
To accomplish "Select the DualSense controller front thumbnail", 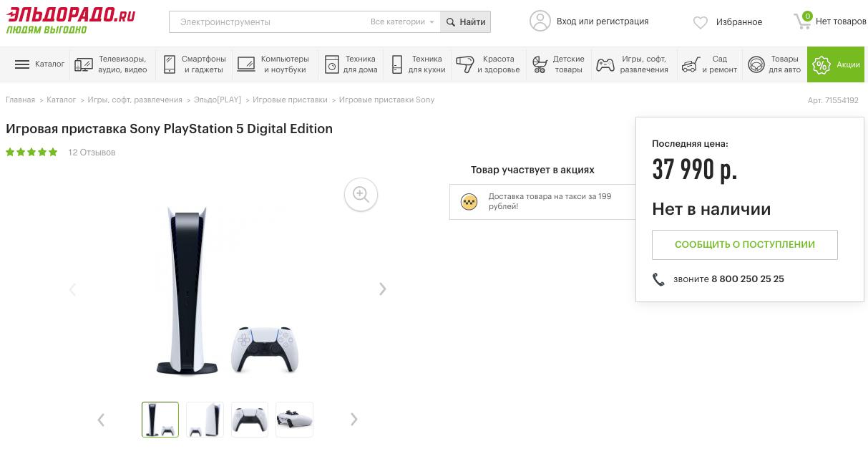I will 250,420.
